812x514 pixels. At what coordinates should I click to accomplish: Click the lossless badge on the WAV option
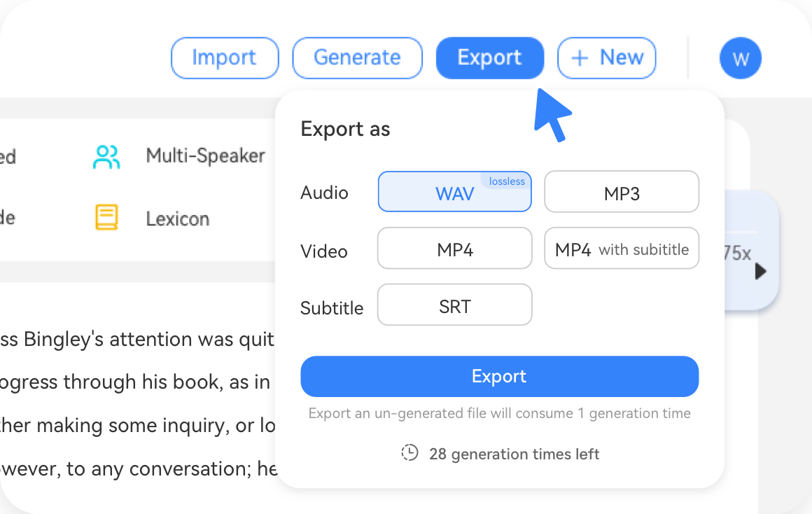(506, 181)
